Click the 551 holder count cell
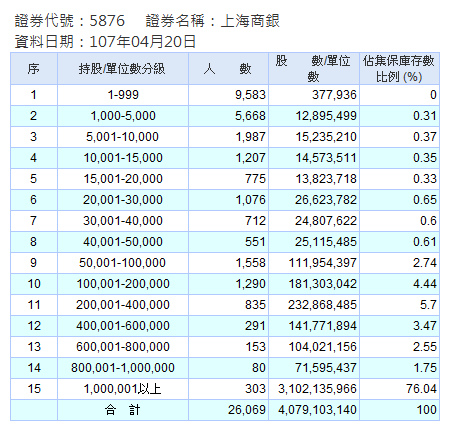449x430 pixels. tap(228, 242)
